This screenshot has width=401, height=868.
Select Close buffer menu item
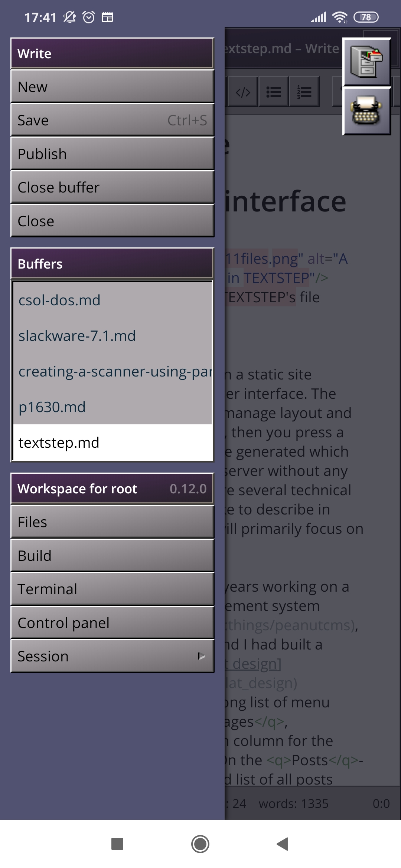[112, 187]
